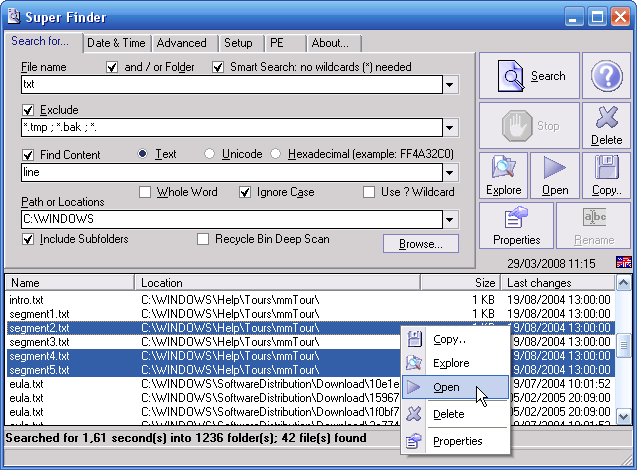Click the Copy floppy disk icon button
637x470 pixels.
coord(606,176)
